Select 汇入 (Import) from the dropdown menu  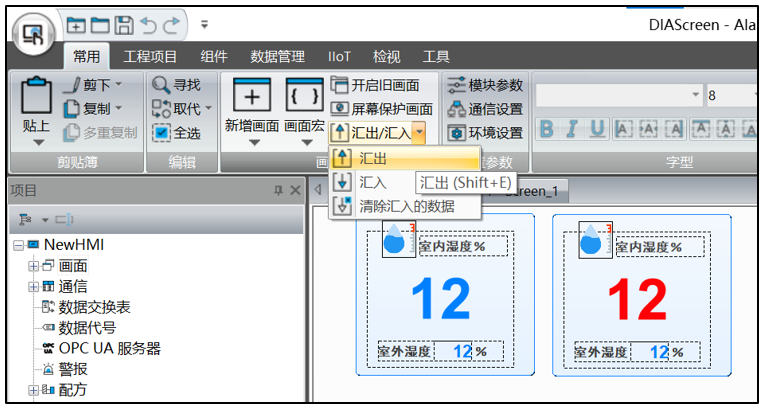coord(372,182)
